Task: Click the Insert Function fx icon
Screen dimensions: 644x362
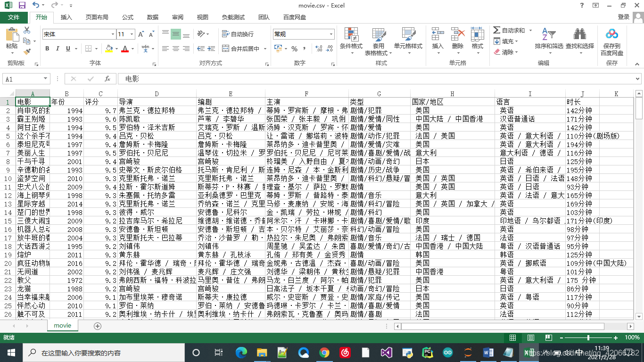Action: 107,79
